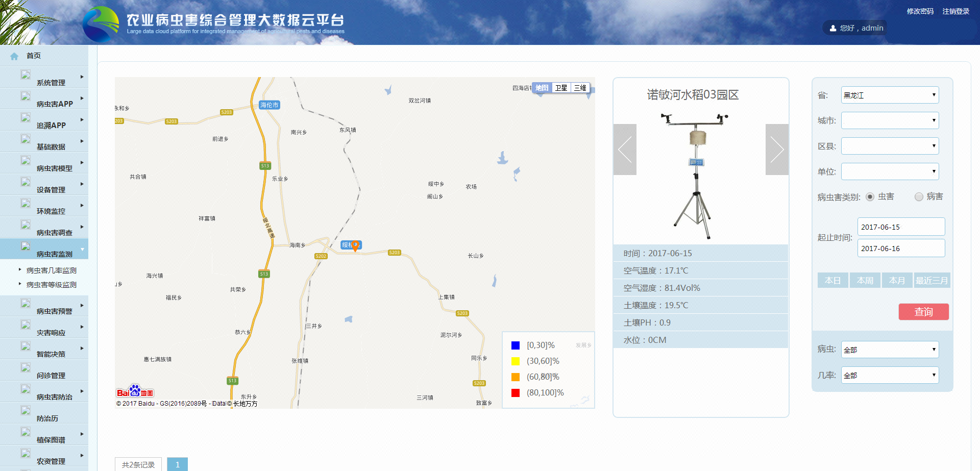Open 病虫害等级监测 submenu item
Viewport: 980px width, 471px height.
click(52, 285)
